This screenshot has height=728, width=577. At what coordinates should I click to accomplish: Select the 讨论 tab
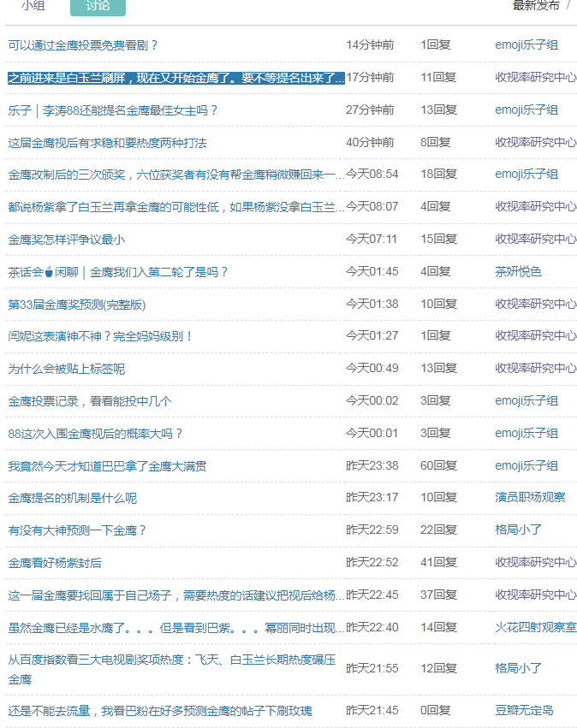(x=98, y=6)
